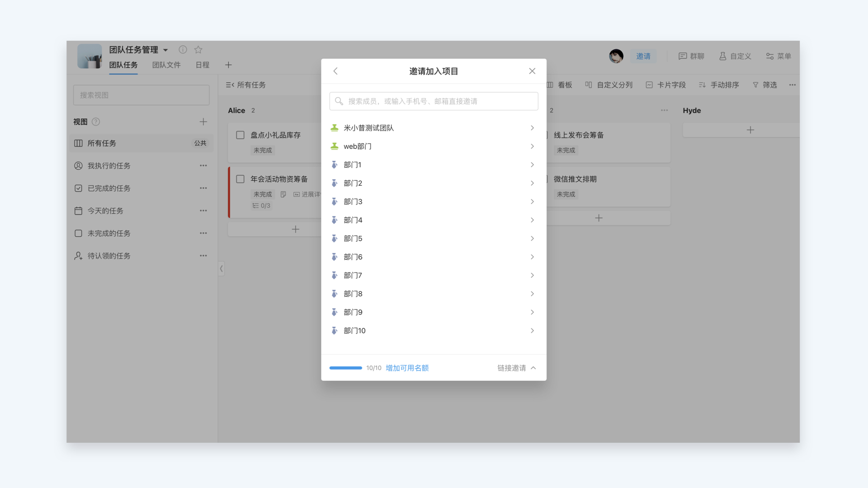Select the 部门1 row text

pyautogui.click(x=352, y=165)
